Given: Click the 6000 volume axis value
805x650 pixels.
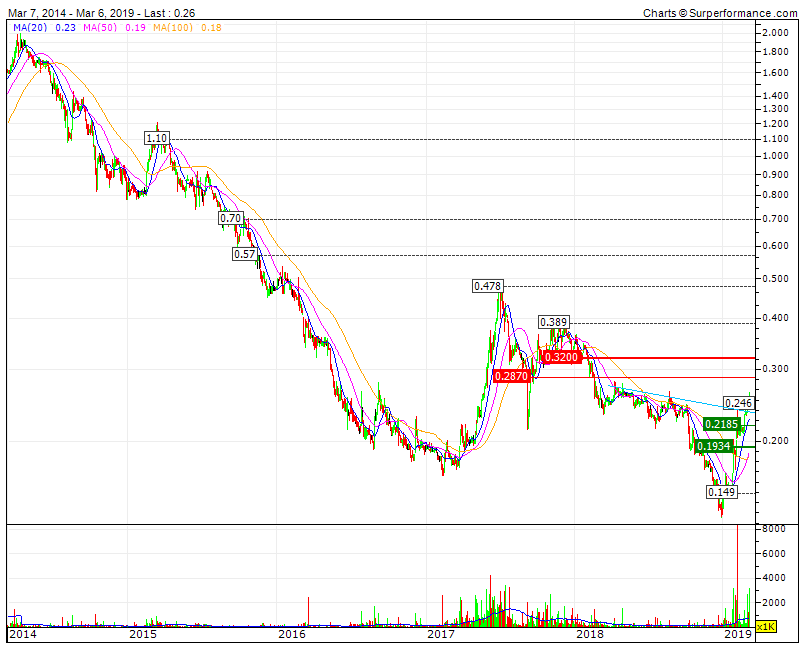Looking at the screenshot, I should click(x=774, y=553).
